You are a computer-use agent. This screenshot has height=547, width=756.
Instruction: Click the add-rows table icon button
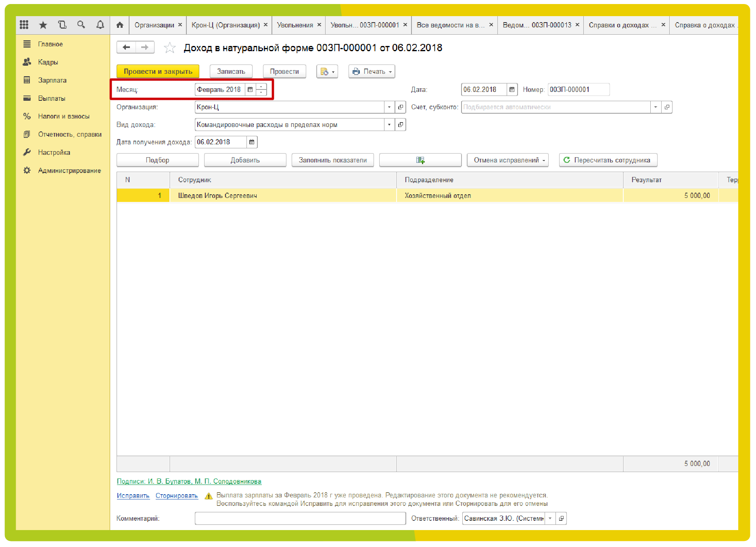(420, 160)
